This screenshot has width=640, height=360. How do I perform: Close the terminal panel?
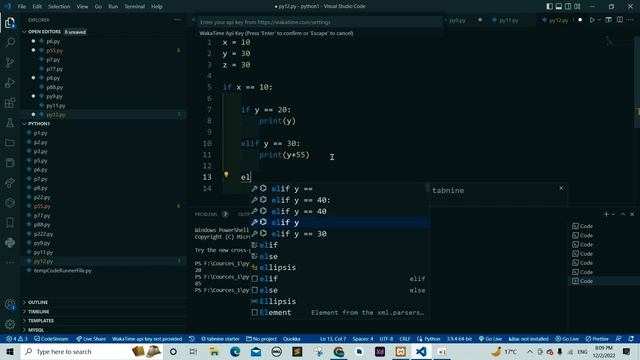coord(632,214)
